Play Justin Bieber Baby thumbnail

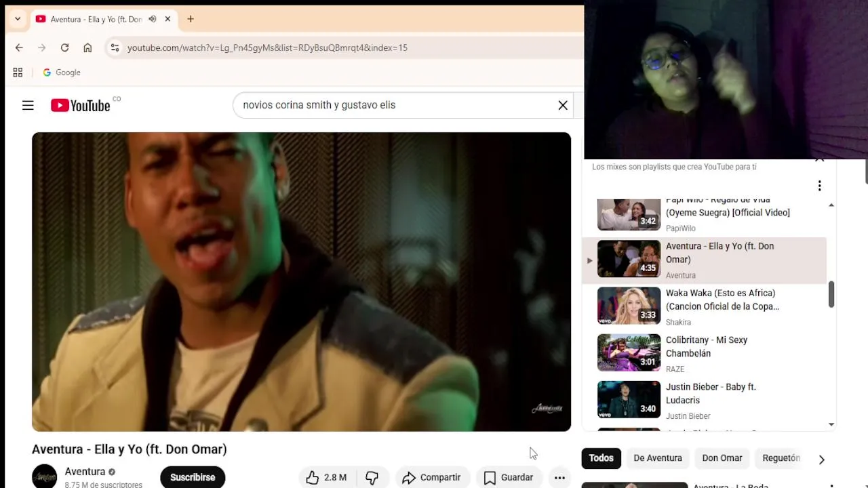pos(629,399)
